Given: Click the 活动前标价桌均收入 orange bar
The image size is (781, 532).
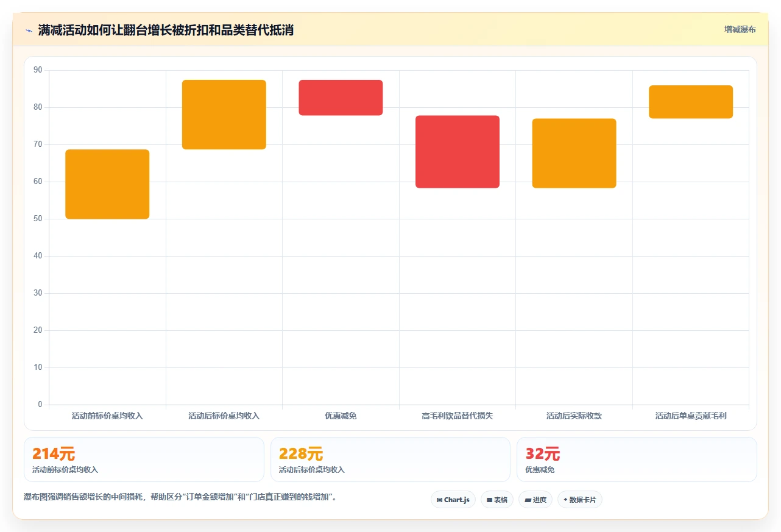Looking at the screenshot, I should click(107, 184).
